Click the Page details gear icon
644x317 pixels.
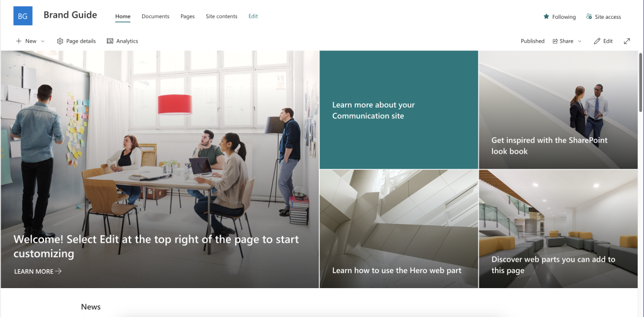[x=60, y=41]
